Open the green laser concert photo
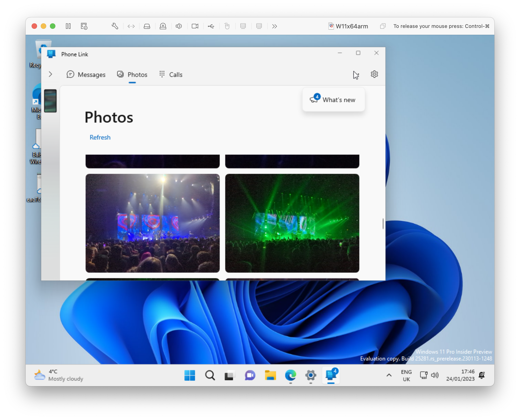The width and height of the screenshot is (520, 420). 292,223
